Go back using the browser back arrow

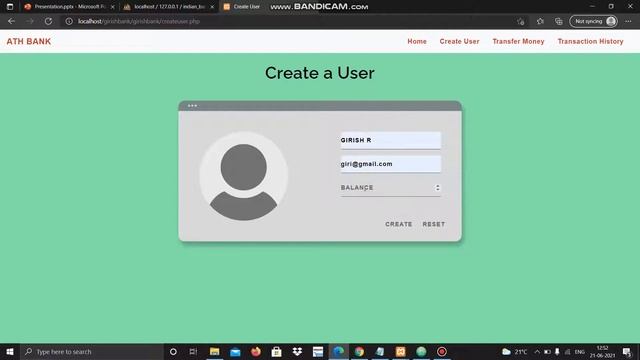pos(11,21)
